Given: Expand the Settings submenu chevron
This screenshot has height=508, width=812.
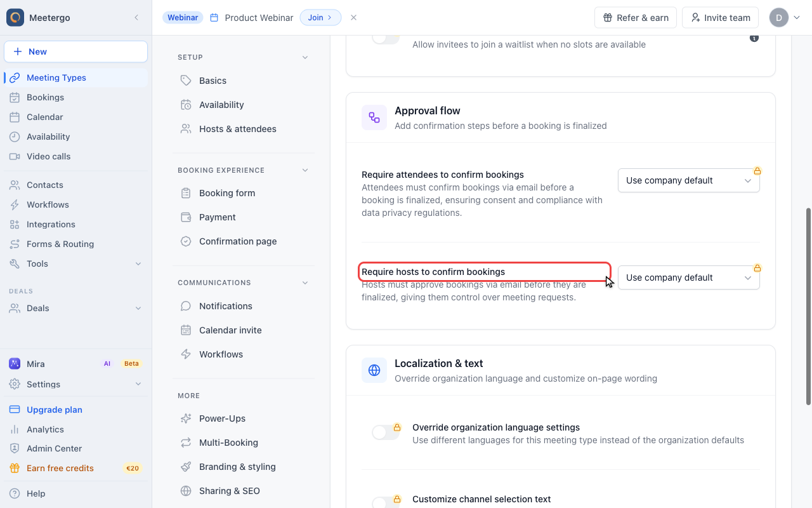Looking at the screenshot, I should coord(138,384).
